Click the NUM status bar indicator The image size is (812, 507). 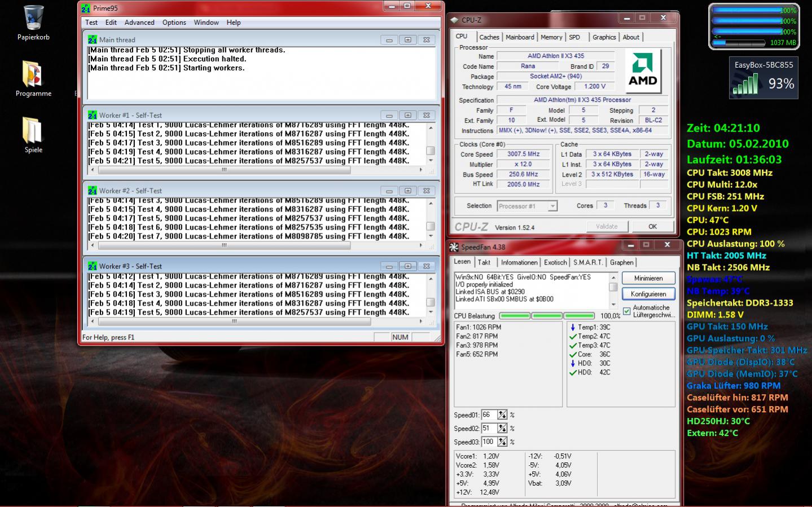pyautogui.click(x=400, y=337)
